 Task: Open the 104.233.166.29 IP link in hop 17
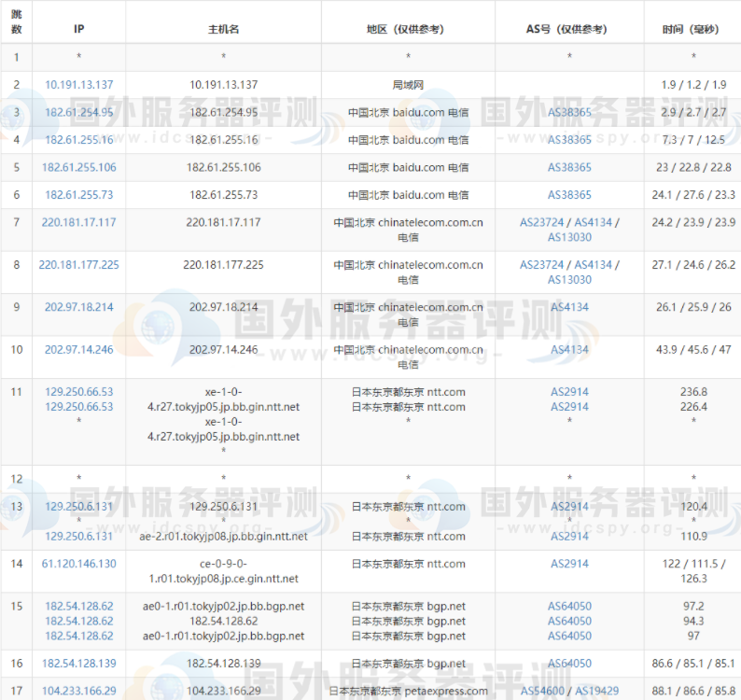pos(79,692)
